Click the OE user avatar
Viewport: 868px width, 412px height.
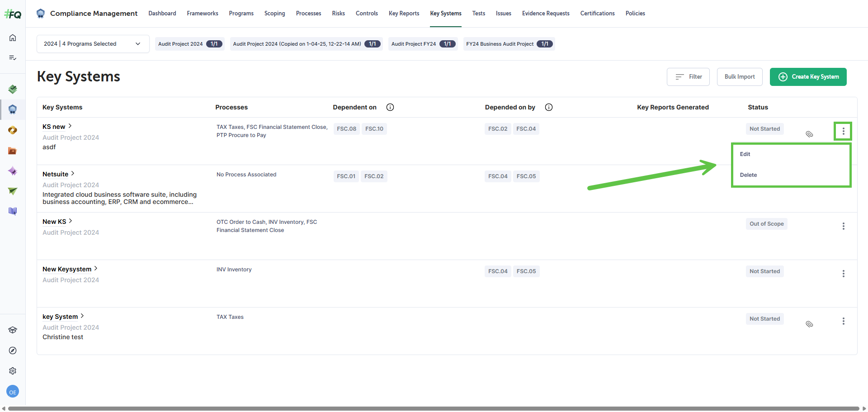[13, 392]
